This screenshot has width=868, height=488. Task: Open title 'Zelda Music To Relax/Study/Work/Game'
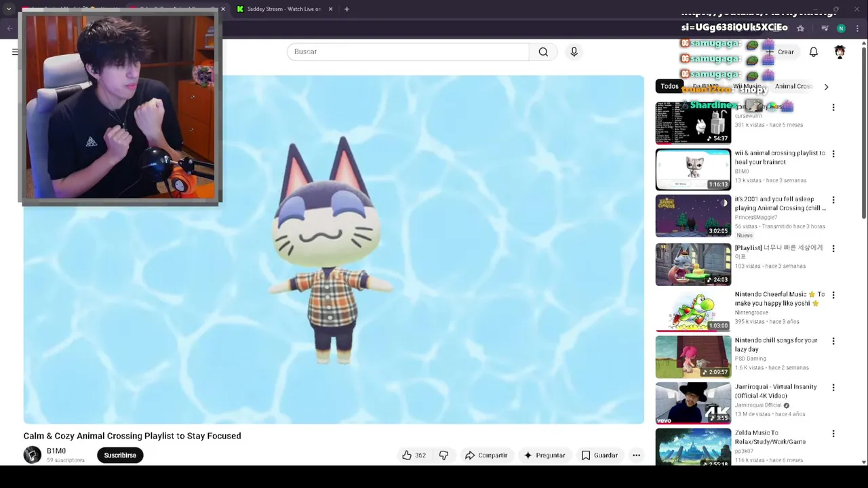(x=770, y=437)
